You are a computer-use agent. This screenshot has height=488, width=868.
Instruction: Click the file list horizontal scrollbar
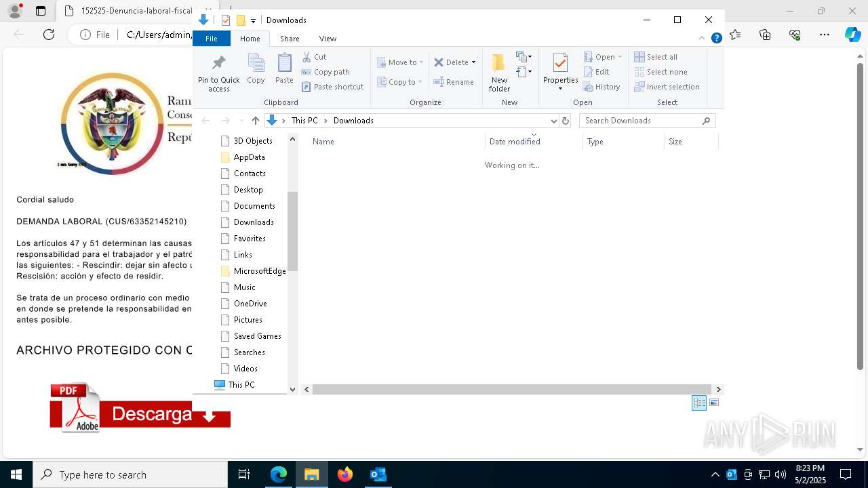512,390
